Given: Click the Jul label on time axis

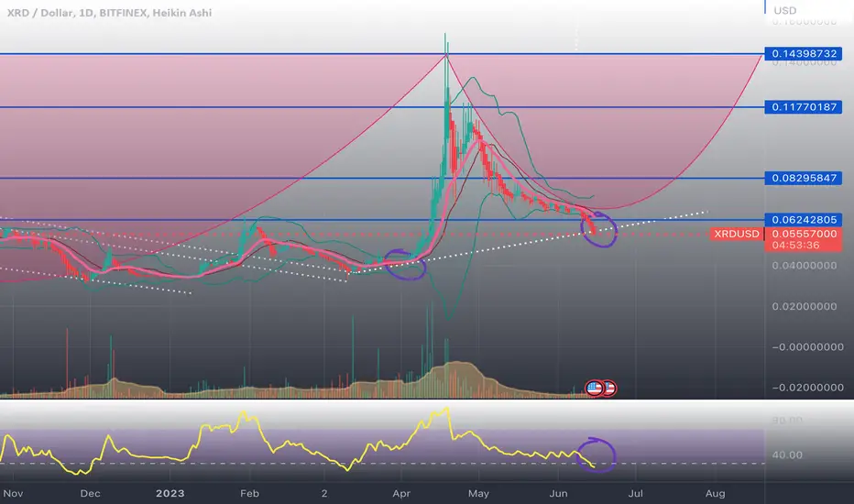Looking at the screenshot, I should (636, 493).
